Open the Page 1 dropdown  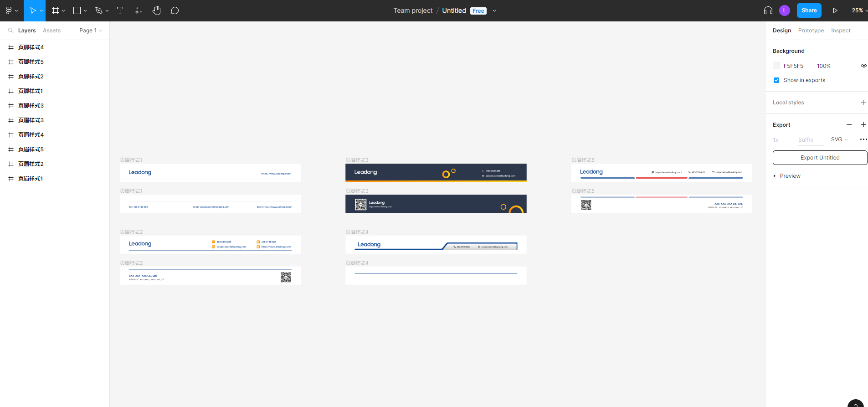[90, 31]
